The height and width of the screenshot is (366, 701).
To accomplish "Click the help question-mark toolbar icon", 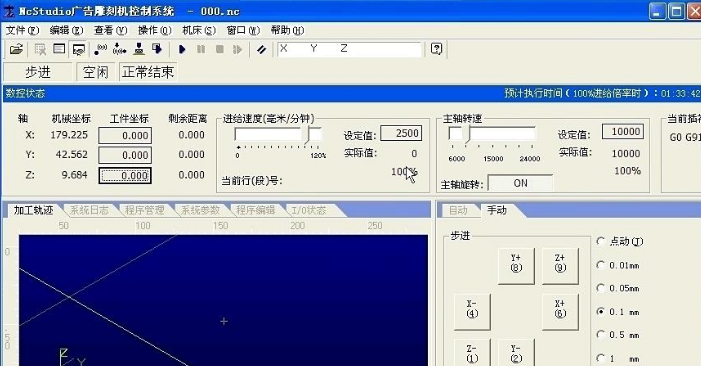I will [x=436, y=49].
